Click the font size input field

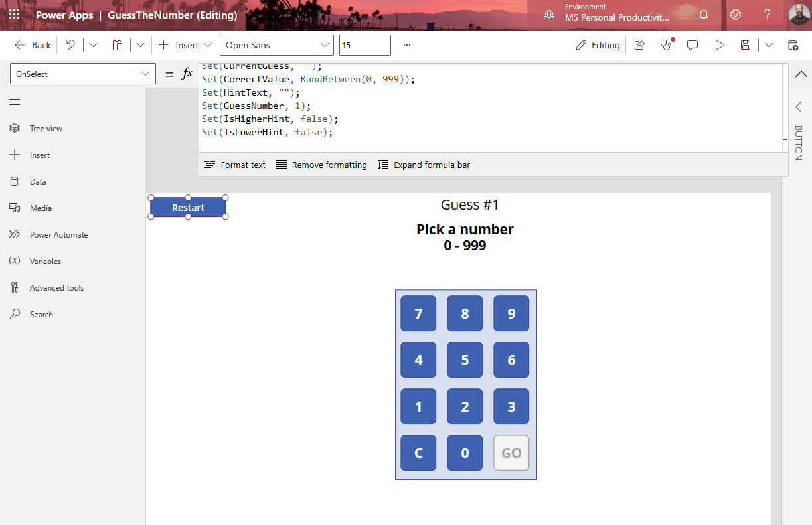[x=365, y=45]
